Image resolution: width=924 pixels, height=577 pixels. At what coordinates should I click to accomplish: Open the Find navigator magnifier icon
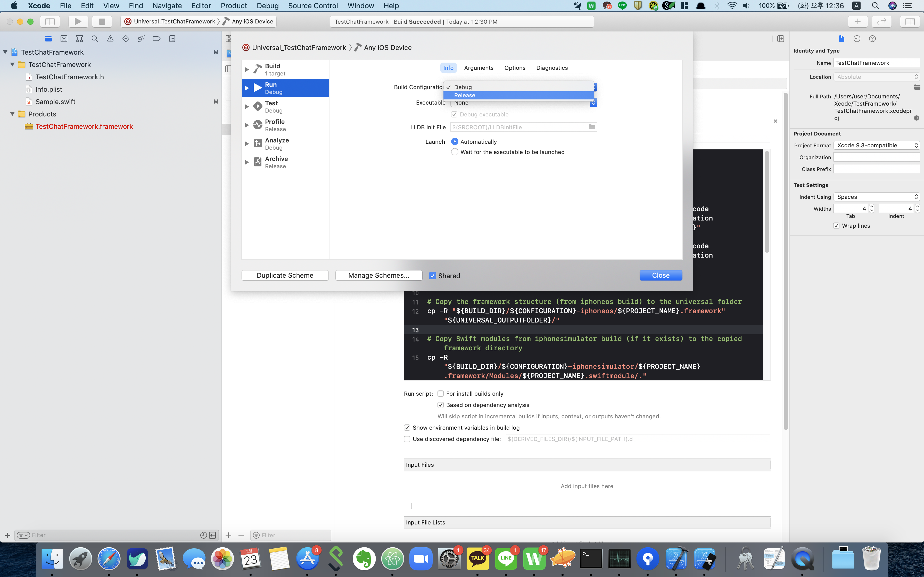tap(95, 39)
